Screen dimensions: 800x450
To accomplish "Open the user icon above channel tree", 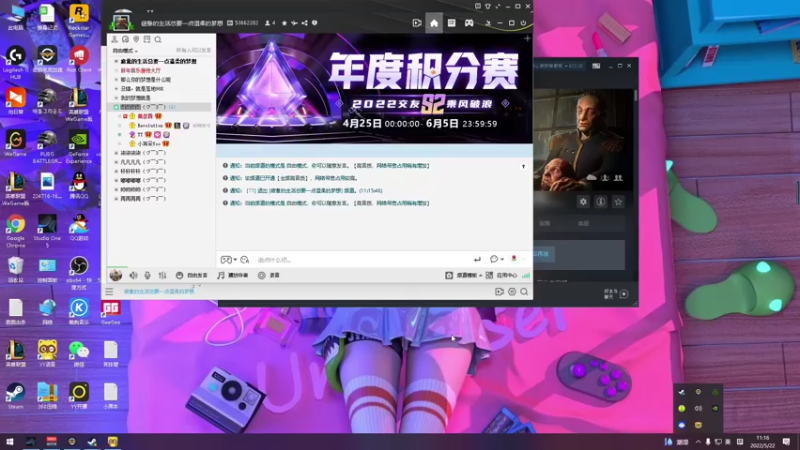I will [x=115, y=39].
